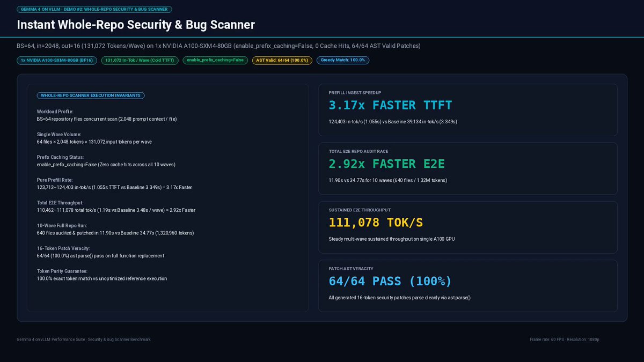The image size is (644, 362).
Task: Select the 'Token Parity Guarantee:' label
Action: tap(62, 271)
